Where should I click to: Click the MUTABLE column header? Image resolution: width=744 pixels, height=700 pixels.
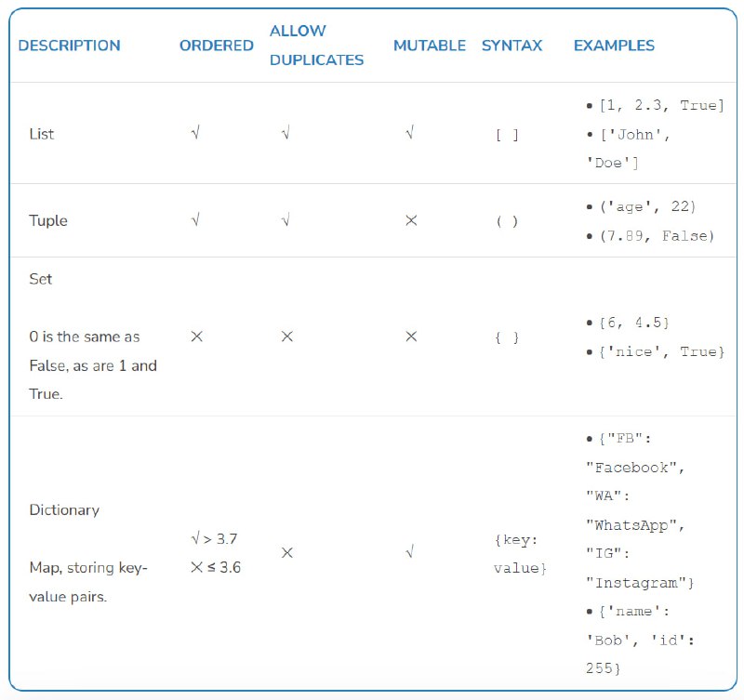430,46
